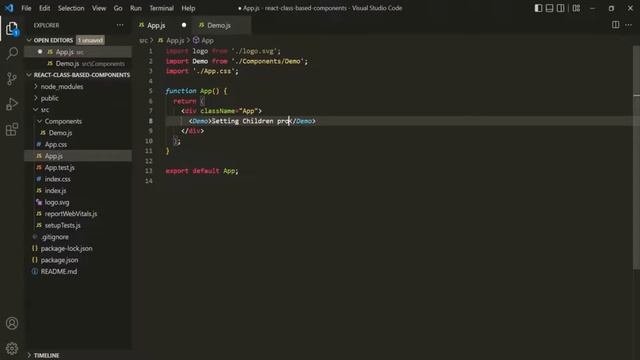The image size is (640, 360).
Task: Click line number 8 in gutter
Action: pos(150,121)
